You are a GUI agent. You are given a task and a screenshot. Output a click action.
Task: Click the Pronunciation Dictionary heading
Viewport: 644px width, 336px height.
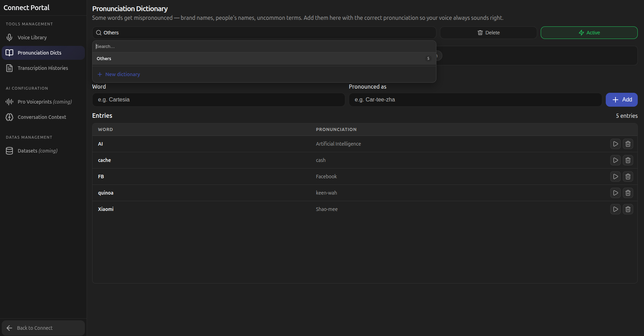click(130, 9)
